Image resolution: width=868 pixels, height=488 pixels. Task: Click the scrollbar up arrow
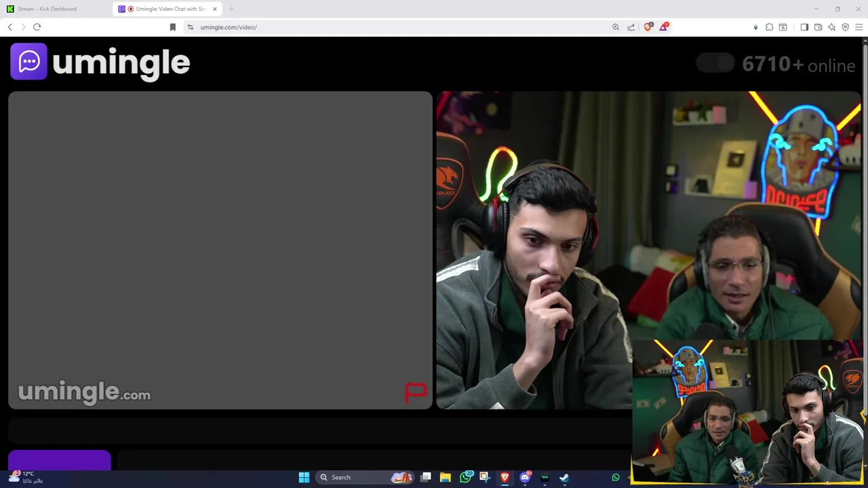point(865,40)
